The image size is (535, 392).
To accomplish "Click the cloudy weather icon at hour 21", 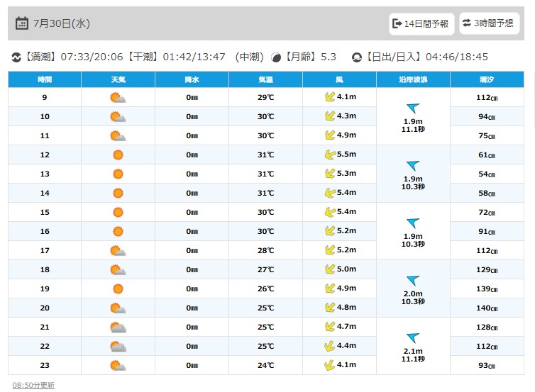I will 118,327.
